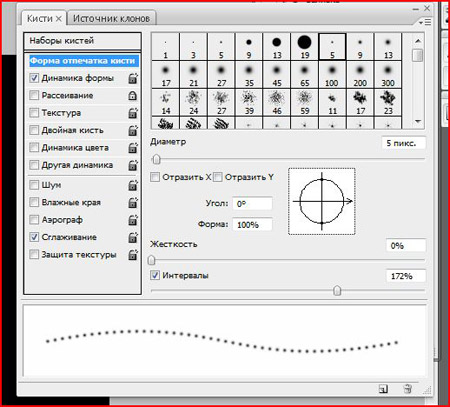Pick the spatter 59 brush preset

[x=304, y=102]
